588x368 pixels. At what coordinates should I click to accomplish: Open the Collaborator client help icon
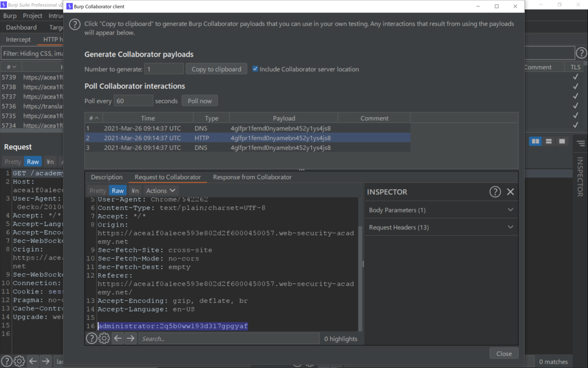point(74,25)
